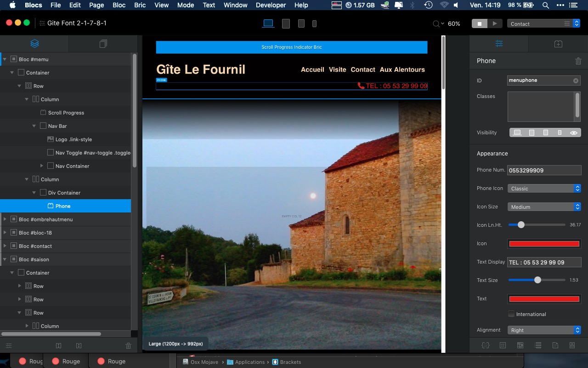588x368 pixels.
Task: Click the expand-all layers icon
Action: coord(58,345)
